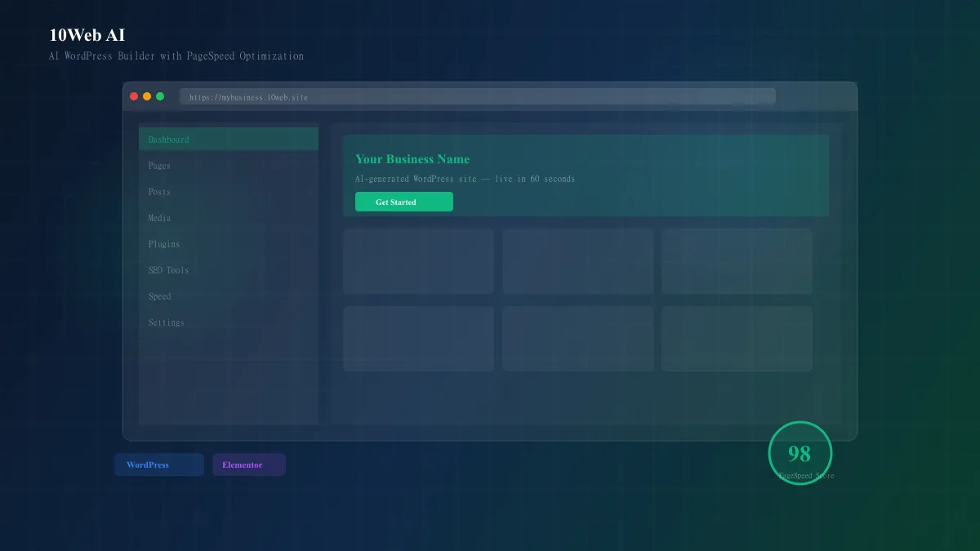Screen dimensions: 980x551
Task: Click the yellow minimize window dot
Action: tap(147, 96)
